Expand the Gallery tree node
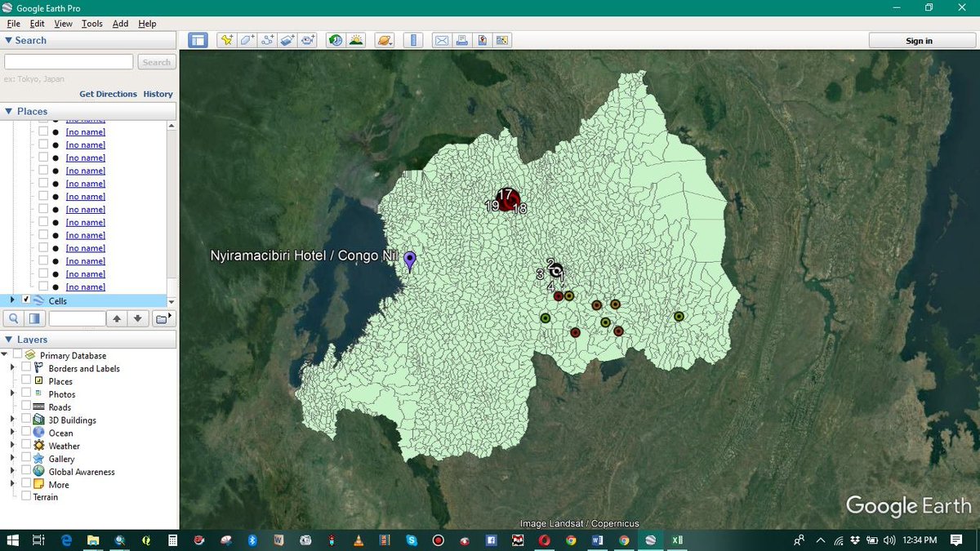This screenshot has height=551, width=980. (12, 459)
